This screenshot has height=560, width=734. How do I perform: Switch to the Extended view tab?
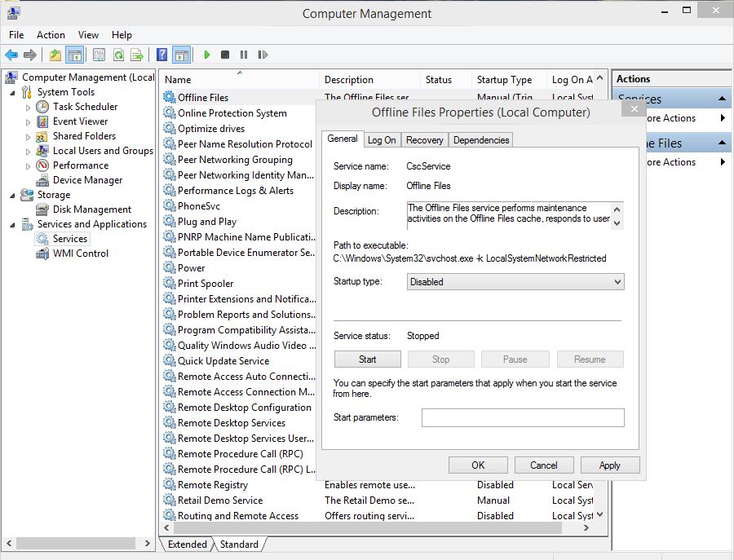coord(188,544)
